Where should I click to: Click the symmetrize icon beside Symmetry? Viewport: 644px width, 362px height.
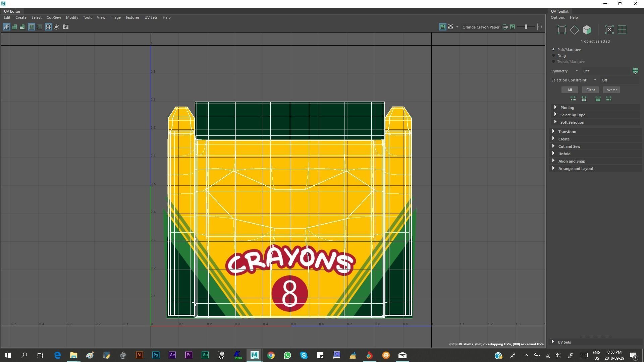pyautogui.click(x=635, y=71)
